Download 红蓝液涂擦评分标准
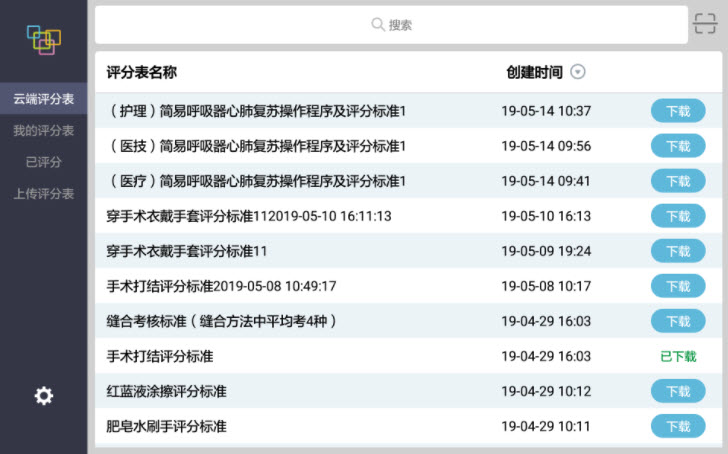Screen dimensions: 728x454 pyautogui.click(x=678, y=391)
